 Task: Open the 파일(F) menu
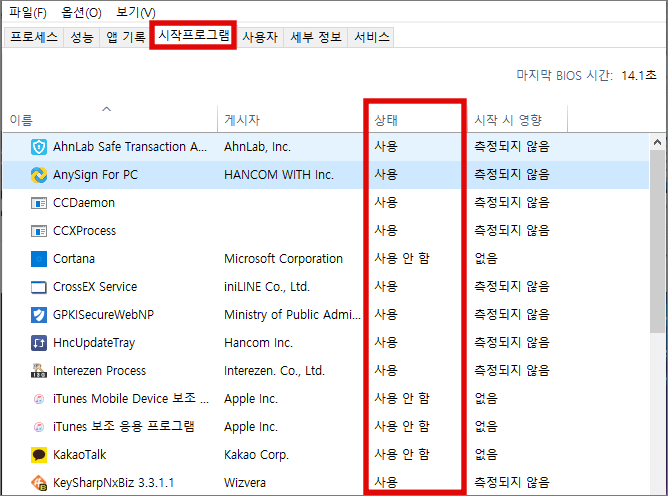pos(27,12)
